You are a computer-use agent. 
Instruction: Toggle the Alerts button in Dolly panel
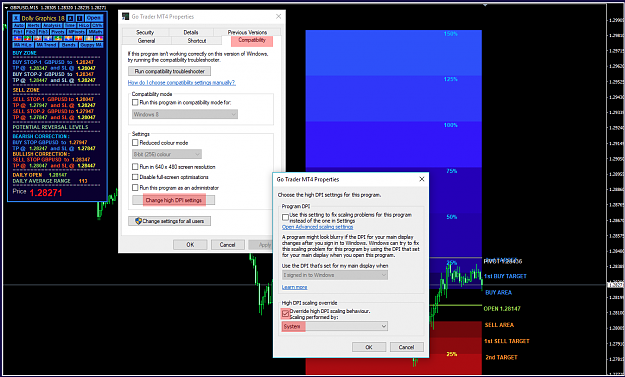coord(33,26)
